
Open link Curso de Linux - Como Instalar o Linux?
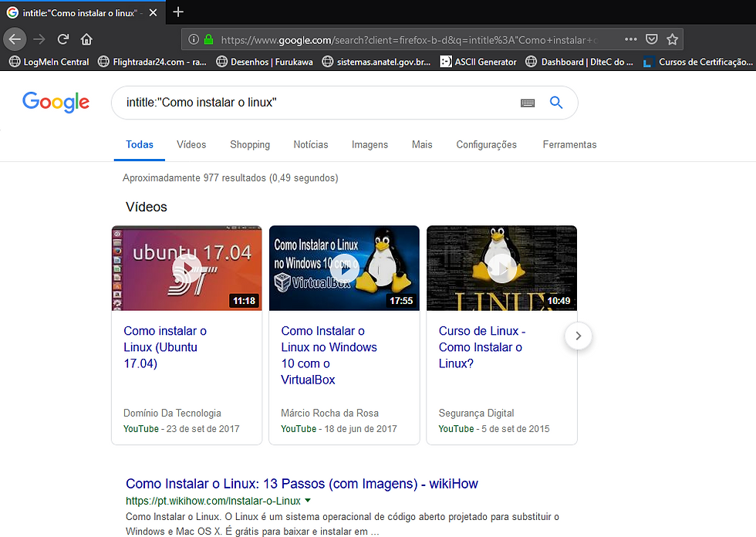click(x=481, y=347)
